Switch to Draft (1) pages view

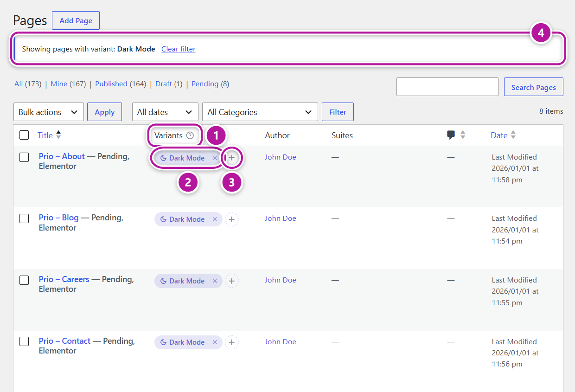169,84
